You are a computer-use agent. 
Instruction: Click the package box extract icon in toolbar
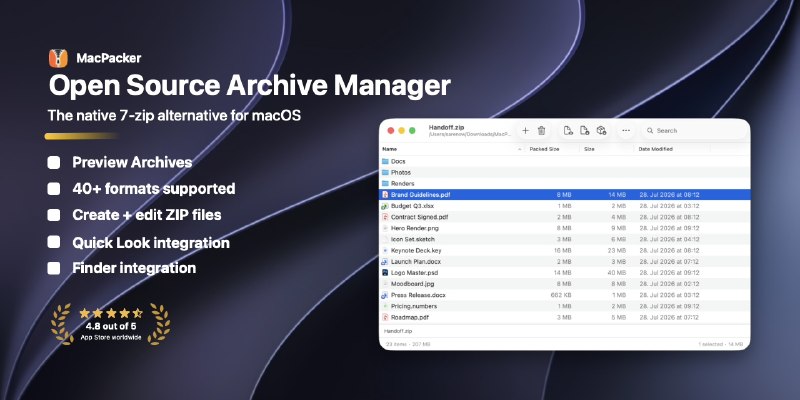point(602,131)
